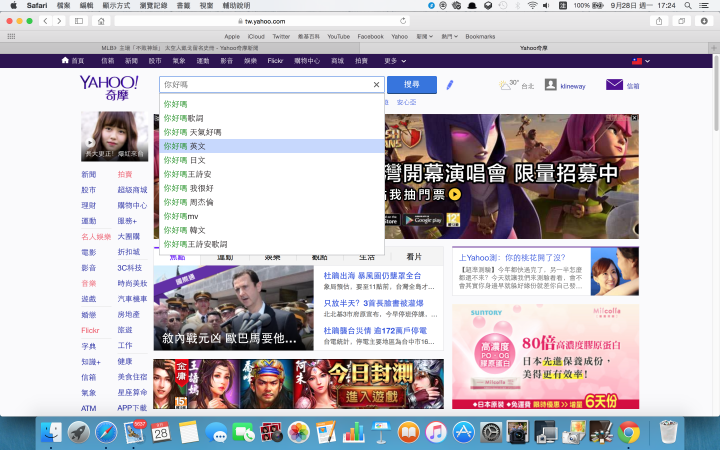Open the volume menu bar icon

(546, 6)
